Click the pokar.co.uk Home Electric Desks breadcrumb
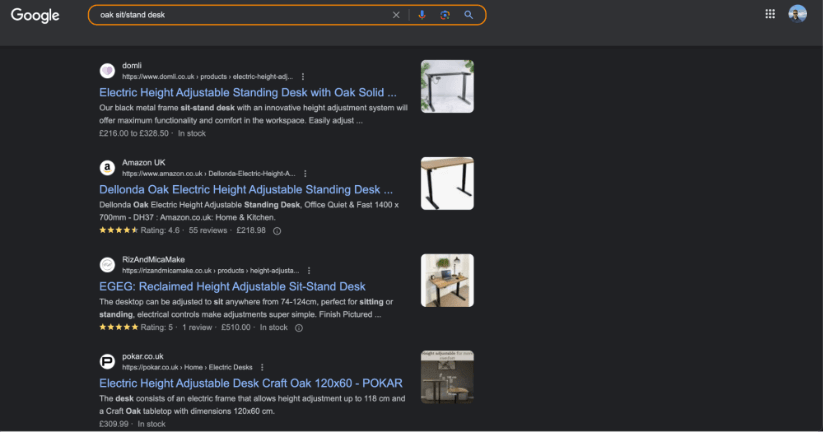 tap(187, 367)
